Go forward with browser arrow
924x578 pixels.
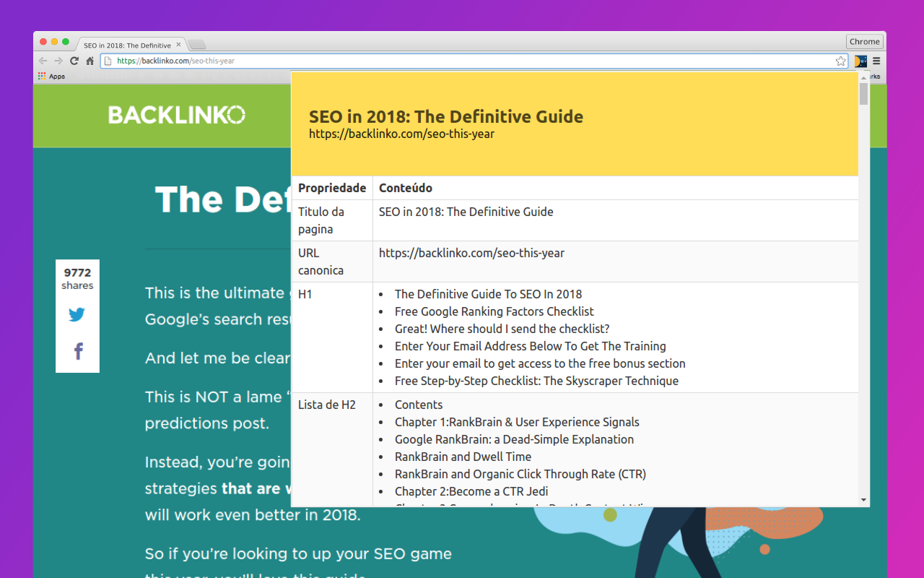58,61
